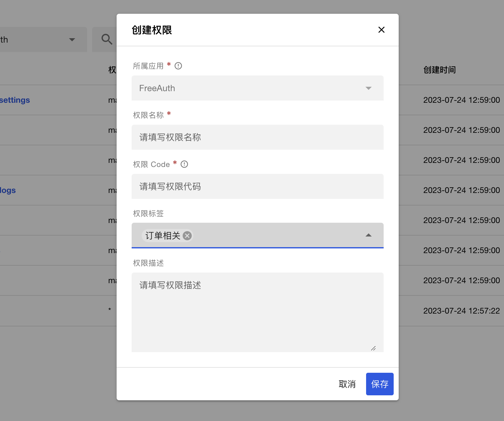Focus the 权限 Code input field
The width and height of the screenshot is (504, 421).
[258, 186]
